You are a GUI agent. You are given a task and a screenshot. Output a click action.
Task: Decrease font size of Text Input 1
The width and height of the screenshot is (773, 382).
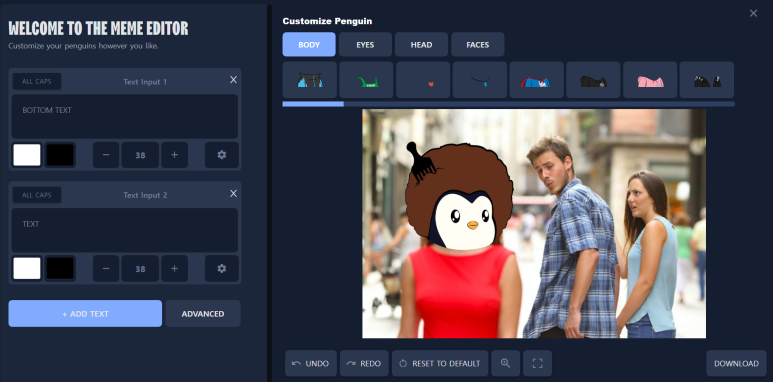(106, 155)
